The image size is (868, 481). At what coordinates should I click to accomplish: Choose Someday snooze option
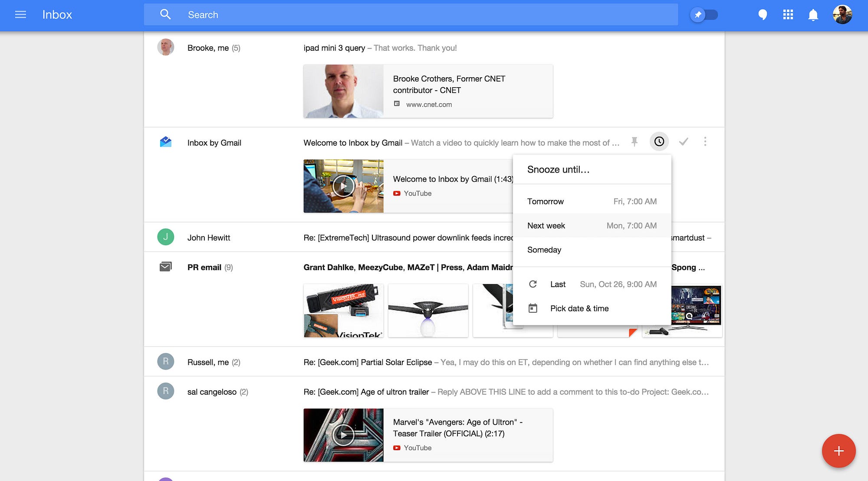(x=592, y=250)
